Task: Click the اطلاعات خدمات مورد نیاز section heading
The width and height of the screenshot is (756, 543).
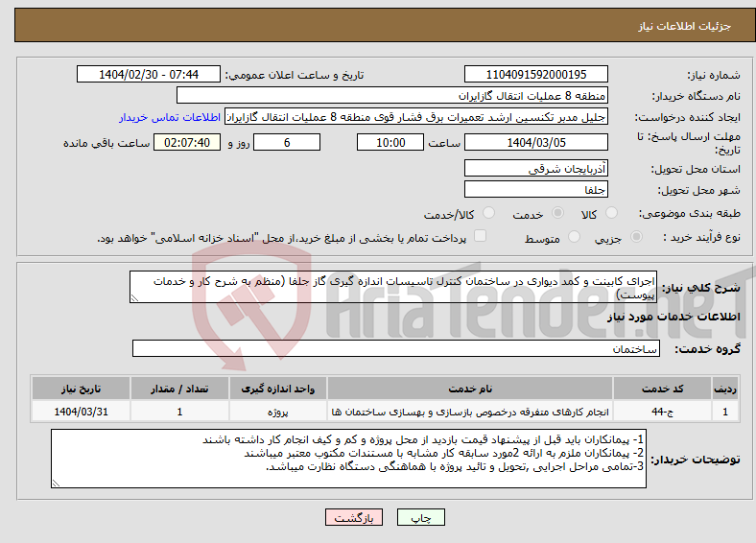Action: pos(673,317)
